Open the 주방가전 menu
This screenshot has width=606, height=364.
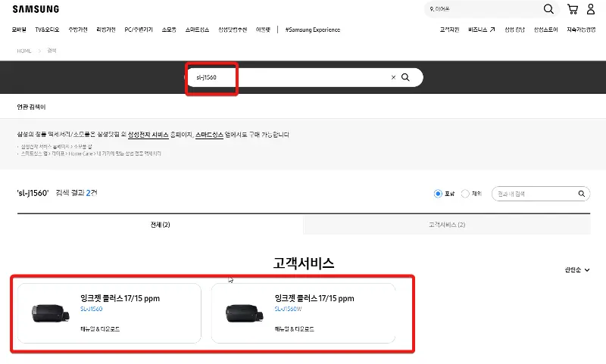pos(78,30)
